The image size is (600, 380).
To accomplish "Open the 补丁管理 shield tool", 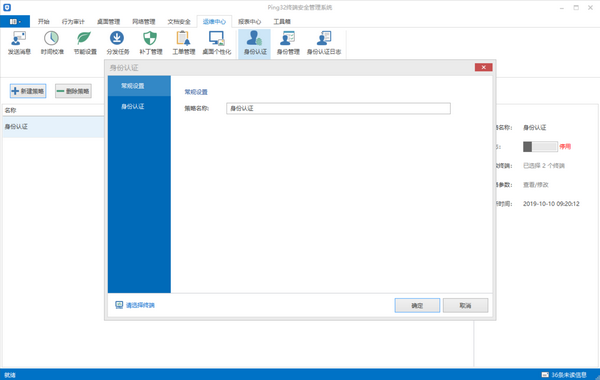I will 151,43.
